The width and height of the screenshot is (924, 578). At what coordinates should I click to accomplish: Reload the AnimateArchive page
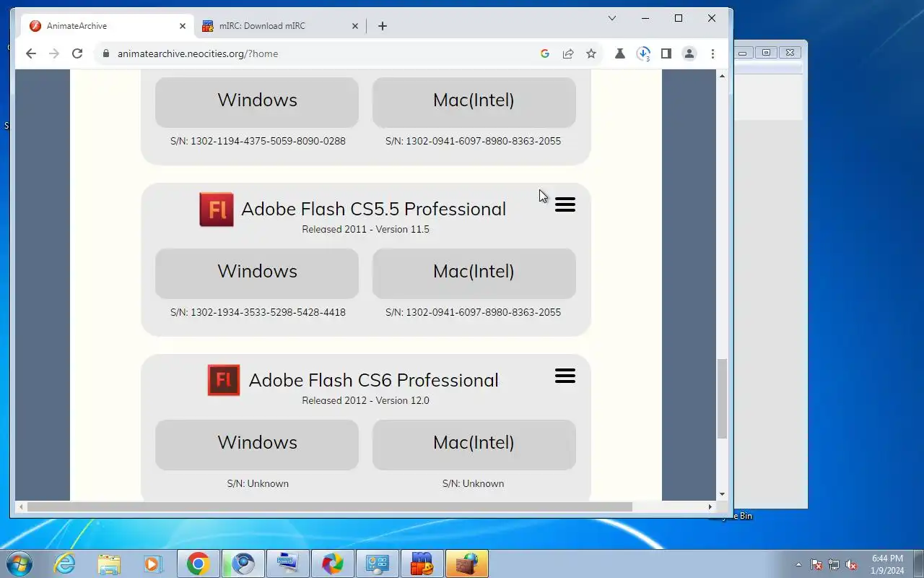click(x=77, y=53)
